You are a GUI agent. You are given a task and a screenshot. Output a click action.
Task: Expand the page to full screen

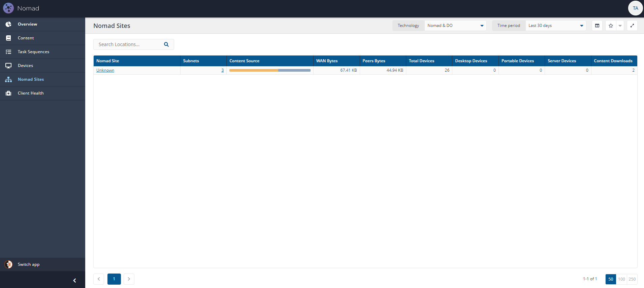point(632,26)
